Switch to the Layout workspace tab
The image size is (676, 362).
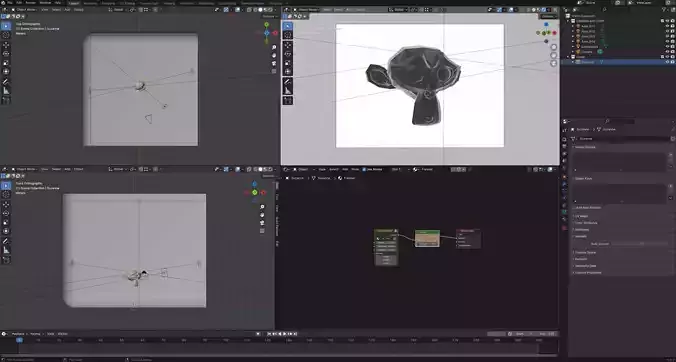pyautogui.click(x=74, y=3)
